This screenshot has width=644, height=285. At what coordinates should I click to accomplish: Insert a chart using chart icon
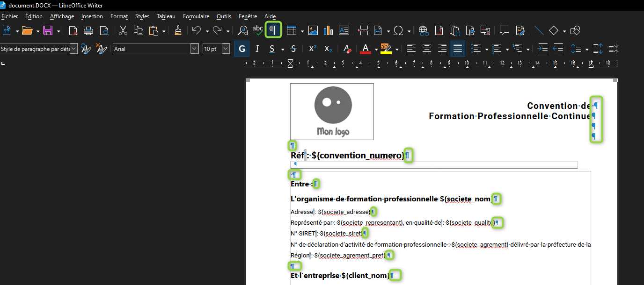coord(329,31)
